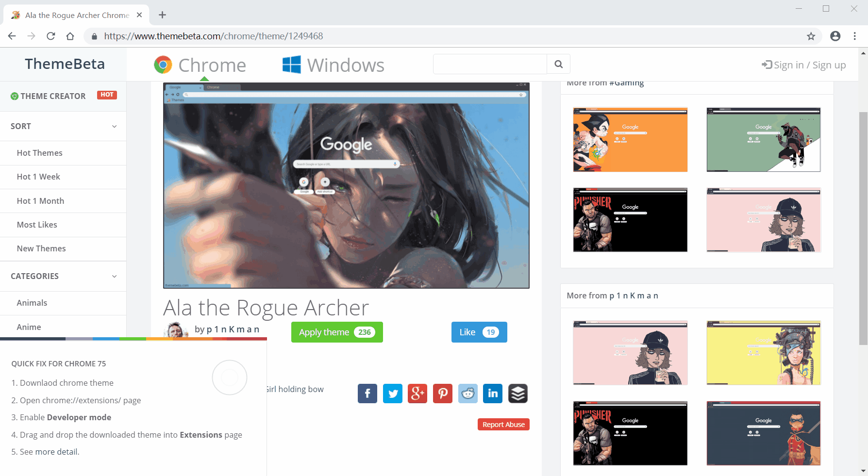Share theme on Facebook

click(x=367, y=394)
